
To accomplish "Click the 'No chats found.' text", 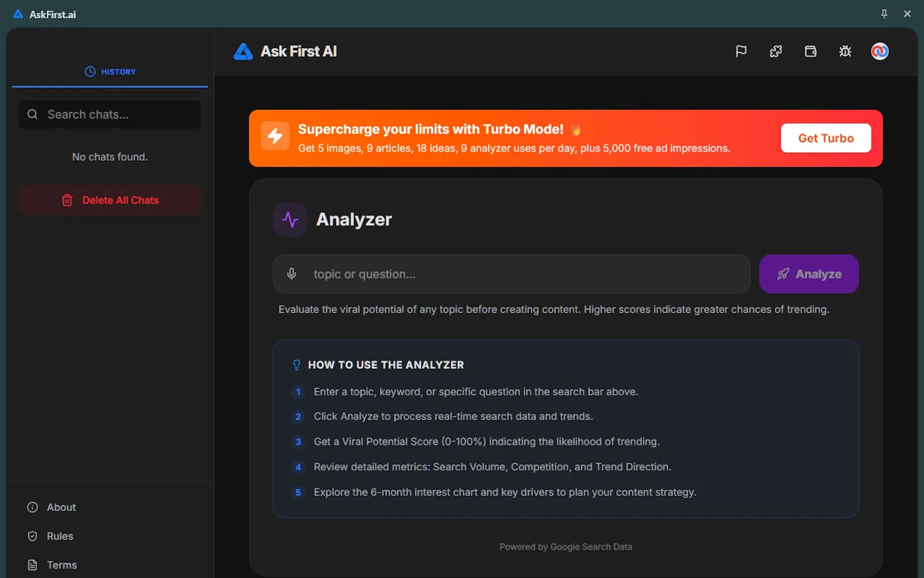I will tap(110, 157).
